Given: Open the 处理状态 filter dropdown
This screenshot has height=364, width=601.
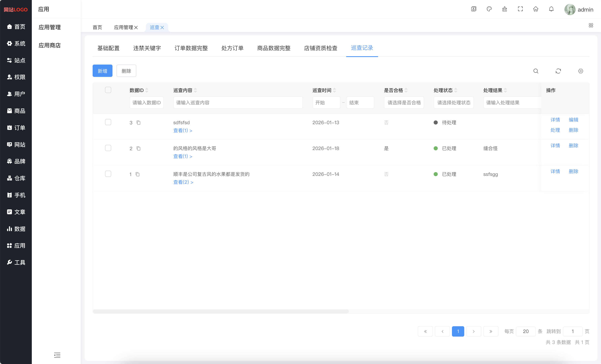Looking at the screenshot, I should [x=454, y=103].
